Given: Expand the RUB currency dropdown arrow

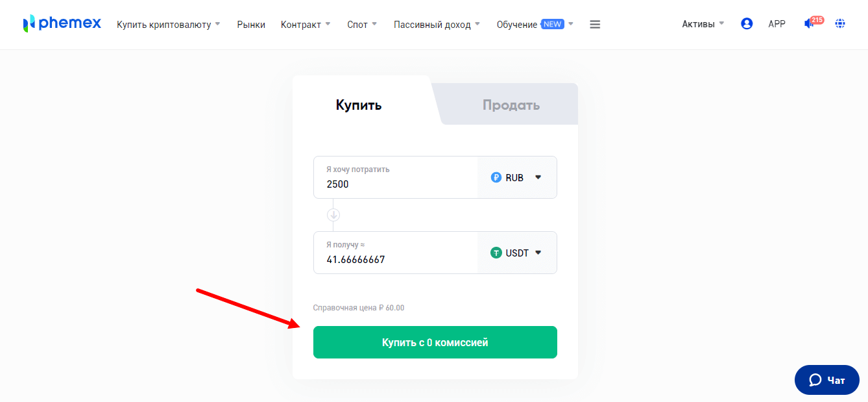Looking at the screenshot, I should 538,177.
